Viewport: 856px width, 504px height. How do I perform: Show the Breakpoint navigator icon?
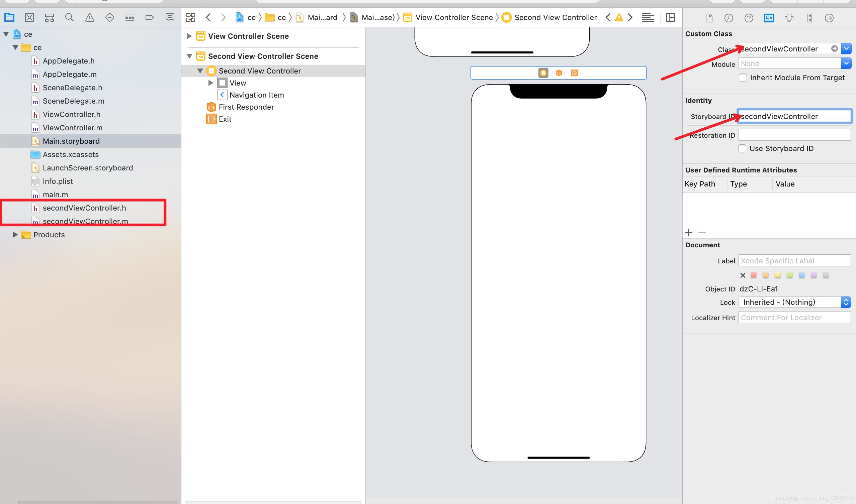pyautogui.click(x=150, y=17)
